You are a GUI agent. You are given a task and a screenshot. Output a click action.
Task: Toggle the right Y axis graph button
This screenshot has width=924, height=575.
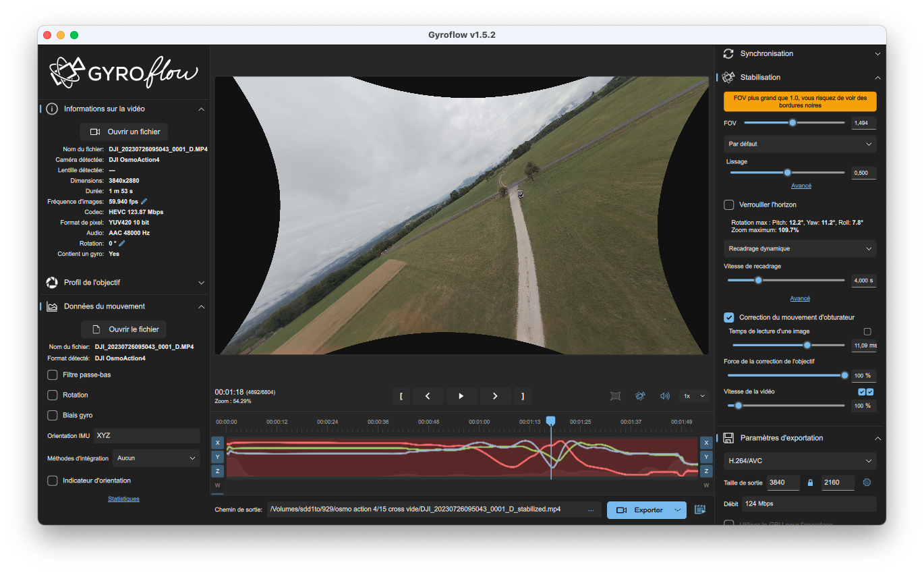click(x=706, y=457)
